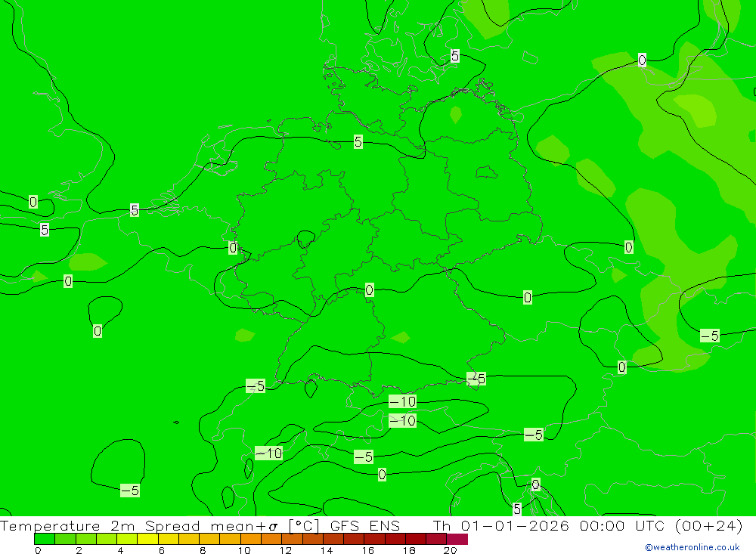Pick the final crimson swatch past scale label 20
The width and height of the screenshot is (756, 554).
457,539
